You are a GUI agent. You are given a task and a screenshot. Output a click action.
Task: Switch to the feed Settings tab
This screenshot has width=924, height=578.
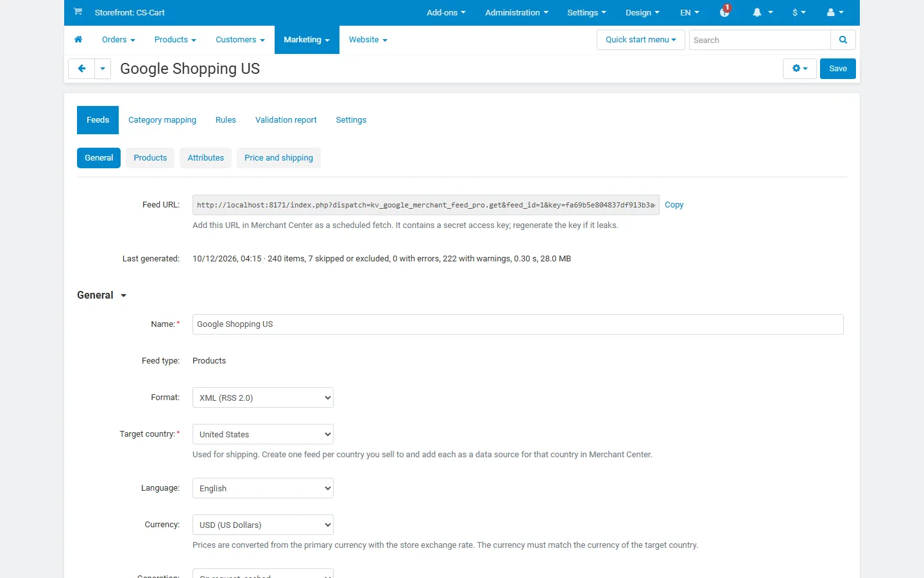click(x=351, y=120)
